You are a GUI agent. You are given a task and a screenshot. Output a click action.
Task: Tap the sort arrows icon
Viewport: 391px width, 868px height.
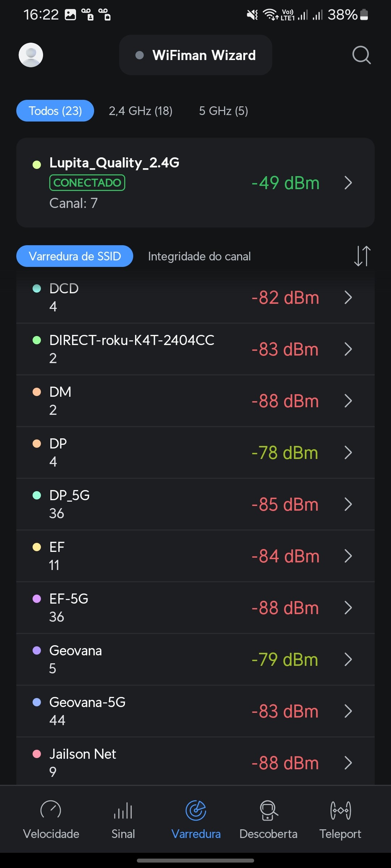[362, 256]
